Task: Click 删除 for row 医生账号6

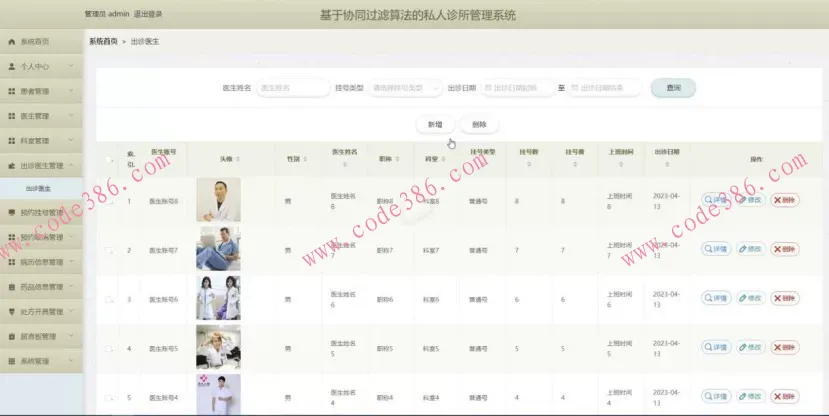Action: tap(785, 299)
